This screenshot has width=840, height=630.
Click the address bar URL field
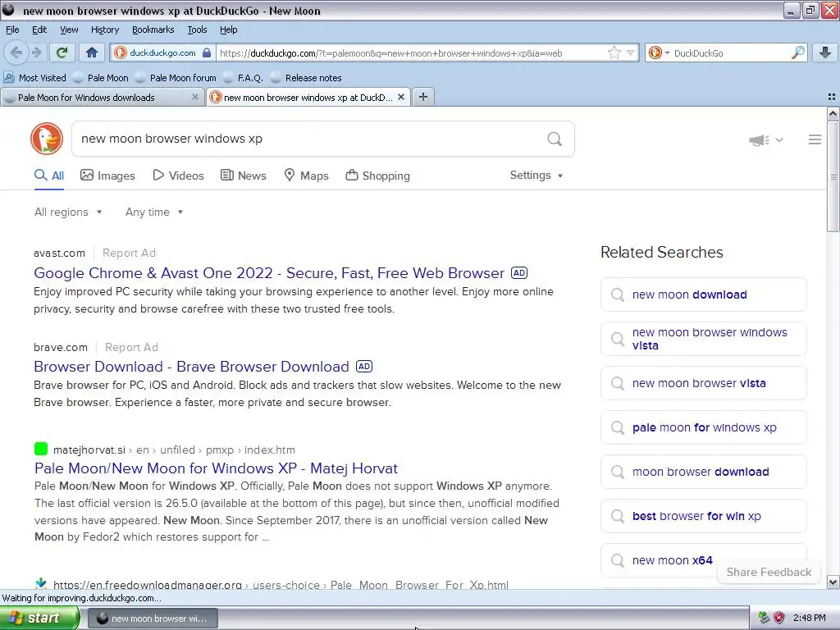coord(412,53)
